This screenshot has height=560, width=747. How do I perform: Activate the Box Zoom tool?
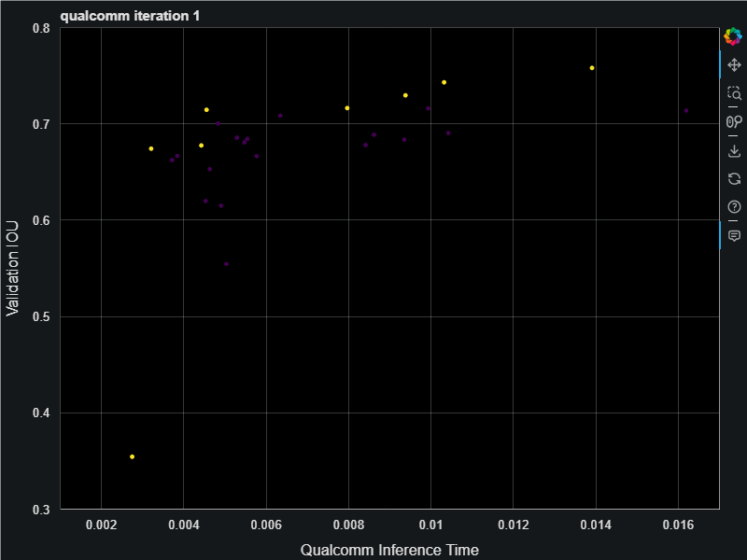click(734, 93)
